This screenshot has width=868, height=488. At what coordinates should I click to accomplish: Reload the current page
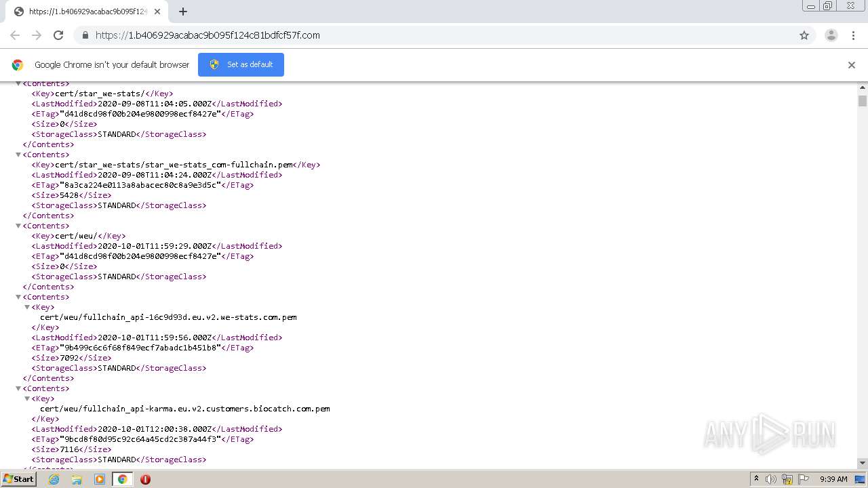58,35
